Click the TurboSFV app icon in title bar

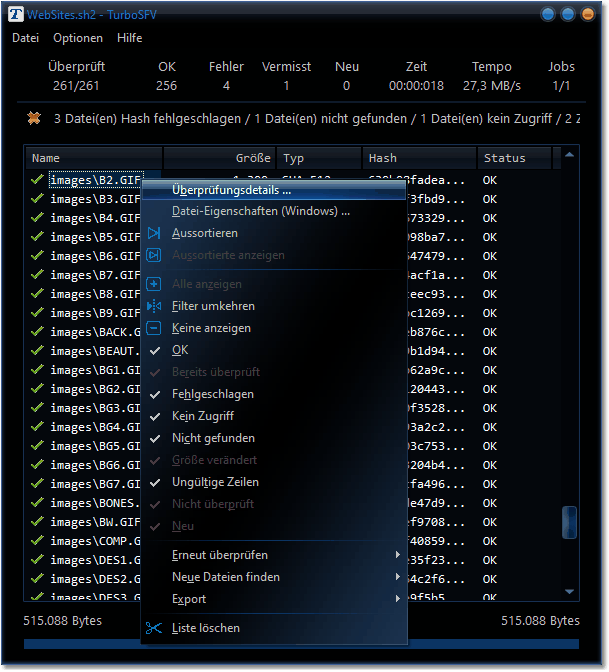(x=15, y=15)
